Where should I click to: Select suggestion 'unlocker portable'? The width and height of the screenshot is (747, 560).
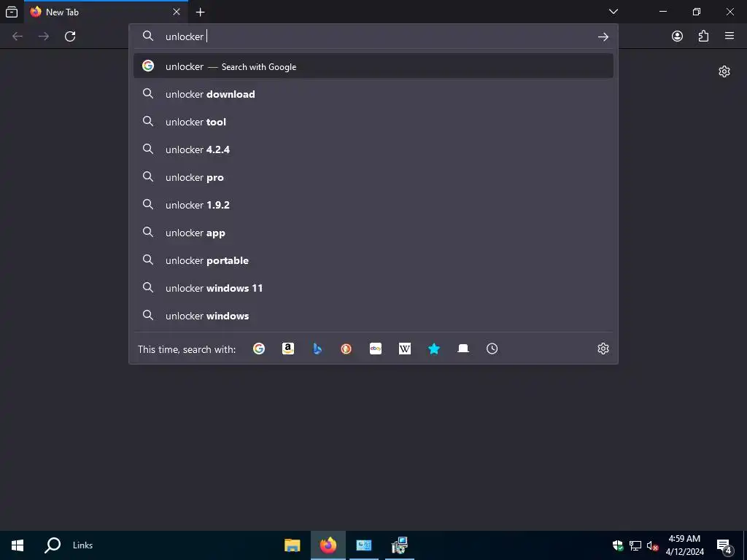point(373,260)
